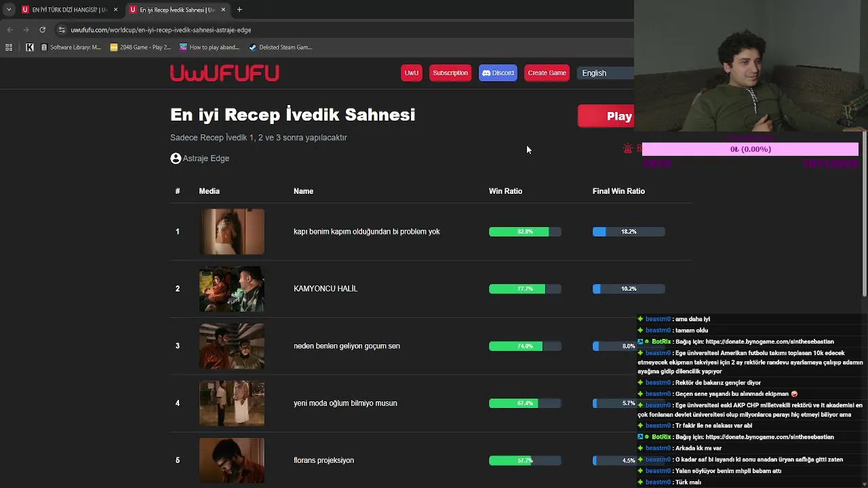Click the 74.0% win ratio bar
This screenshot has width=868, height=488.
point(525,346)
